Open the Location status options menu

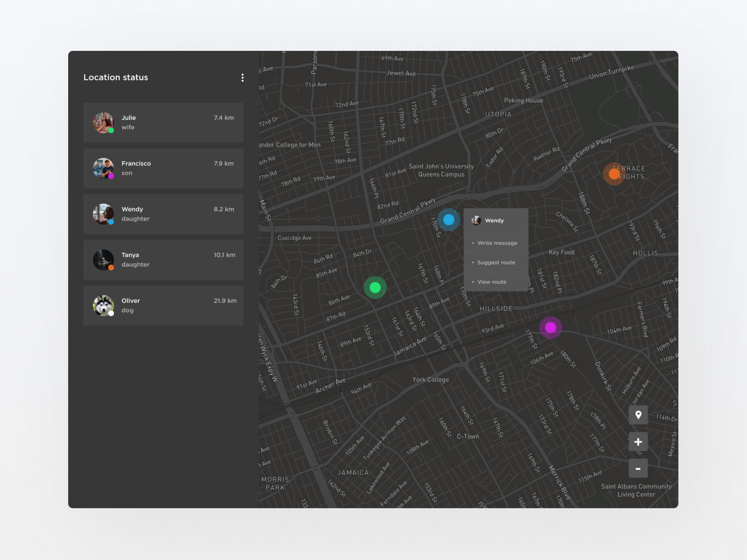[x=242, y=77]
